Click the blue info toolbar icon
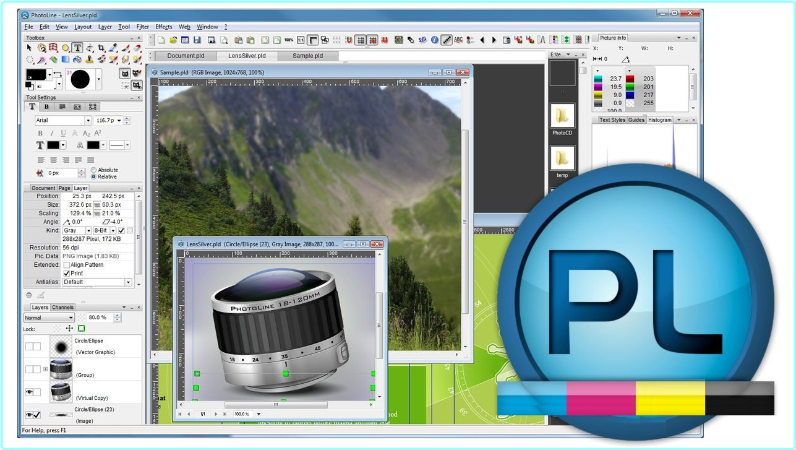The image size is (796, 450). click(x=435, y=40)
